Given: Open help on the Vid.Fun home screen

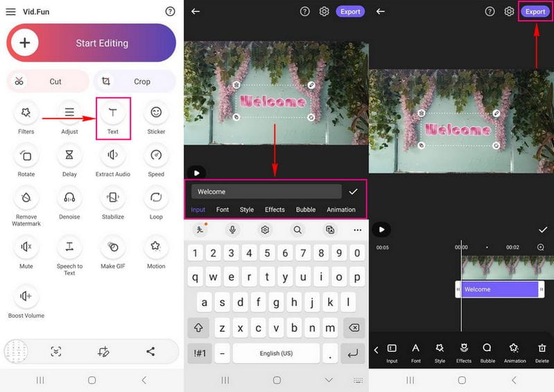Looking at the screenshot, I should (171, 12).
